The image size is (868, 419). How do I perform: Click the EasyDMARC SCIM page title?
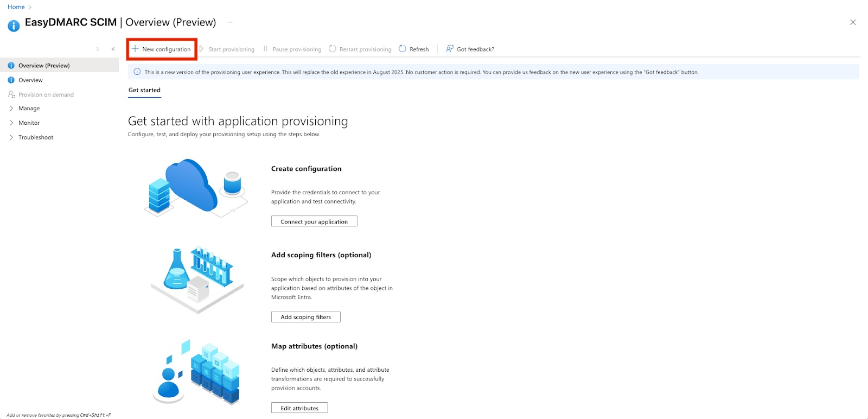click(71, 22)
